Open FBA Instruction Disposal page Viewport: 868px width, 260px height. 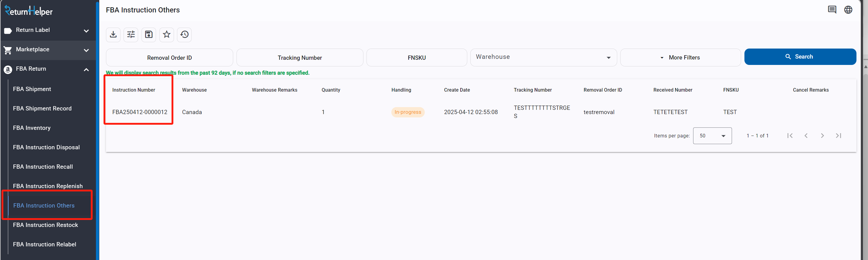[x=46, y=147]
